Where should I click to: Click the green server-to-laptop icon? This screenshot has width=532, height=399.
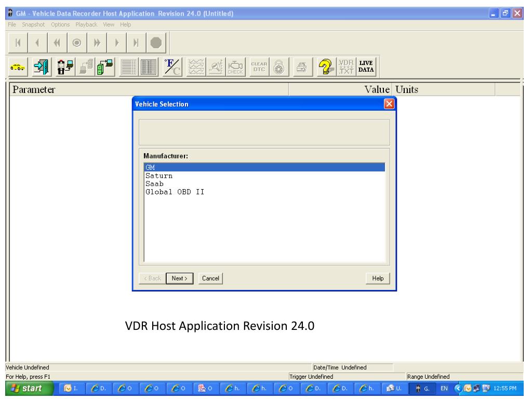105,67
